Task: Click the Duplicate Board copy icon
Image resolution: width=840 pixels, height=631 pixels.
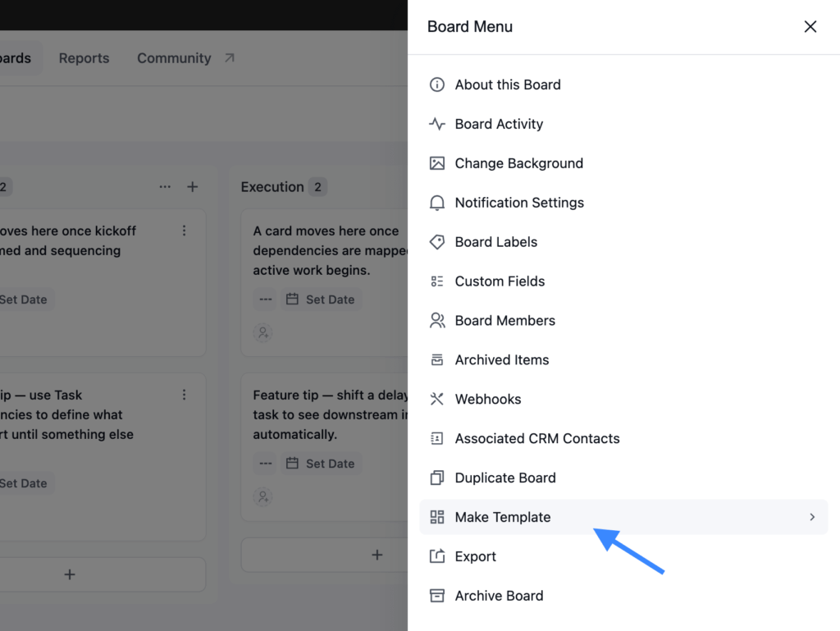Action: click(x=436, y=478)
